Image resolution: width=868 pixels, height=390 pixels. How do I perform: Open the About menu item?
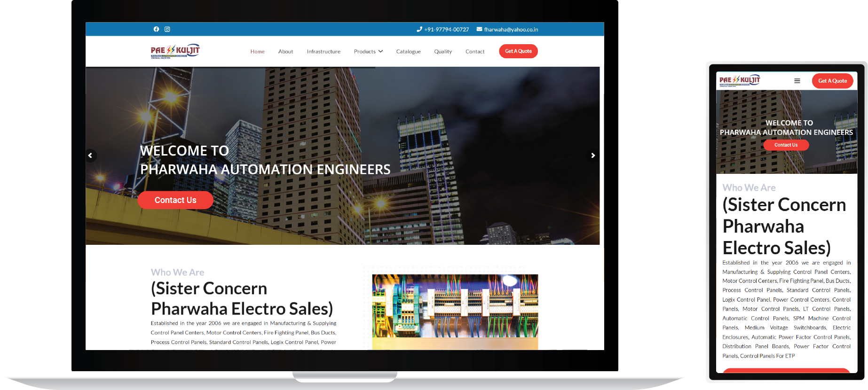tap(286, 52)
